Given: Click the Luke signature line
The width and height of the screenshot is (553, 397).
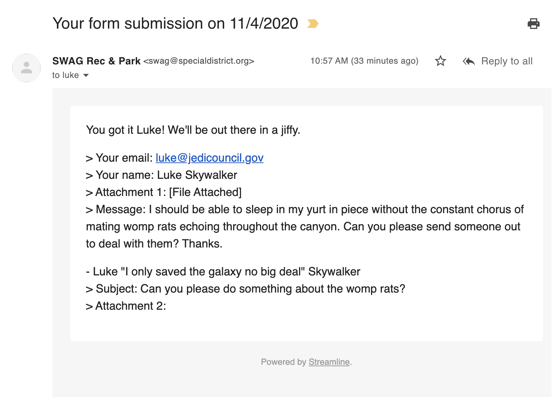Looking at the screenshot, I should [x=223, y=271].
